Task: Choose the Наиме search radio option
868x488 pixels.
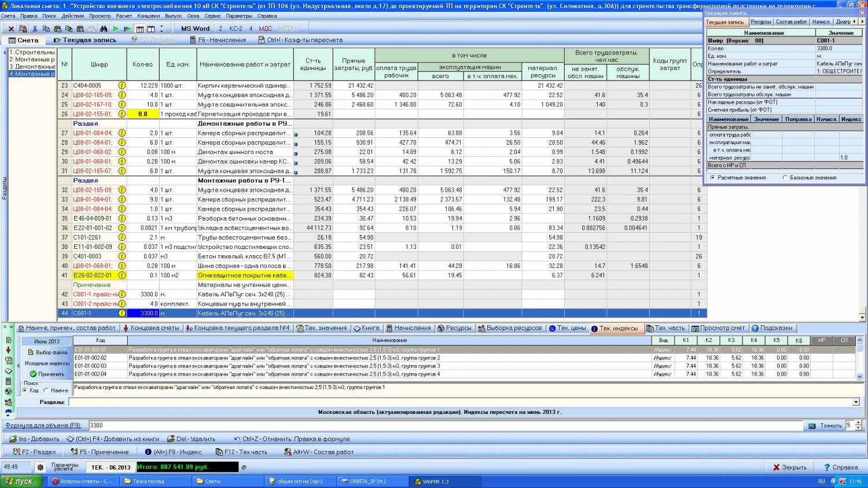Action: (46, 390)
